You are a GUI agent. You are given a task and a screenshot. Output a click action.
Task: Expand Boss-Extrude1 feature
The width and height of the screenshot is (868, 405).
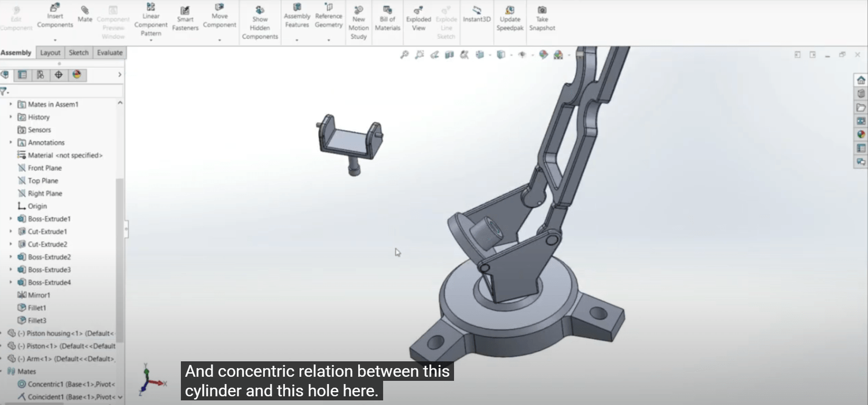pyautogui.click(x=10, y=219)
